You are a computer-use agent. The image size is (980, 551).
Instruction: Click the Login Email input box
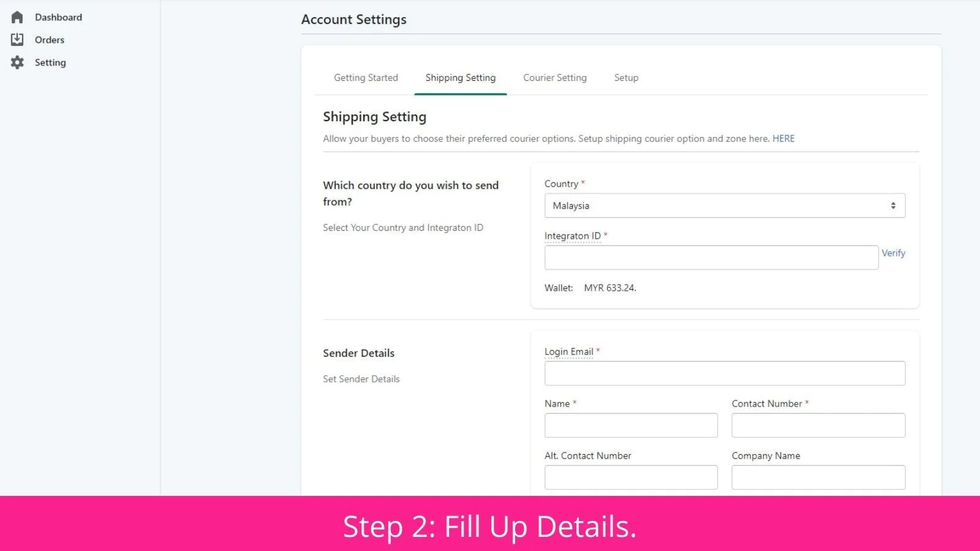[725, 373]
